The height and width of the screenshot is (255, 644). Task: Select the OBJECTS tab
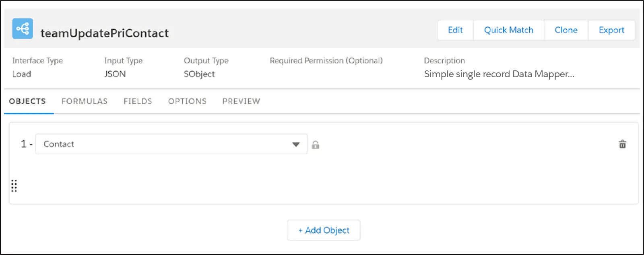point(27,101)
